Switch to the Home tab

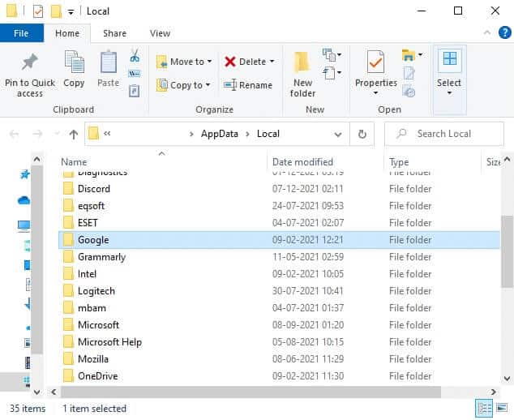pos(67,33)
